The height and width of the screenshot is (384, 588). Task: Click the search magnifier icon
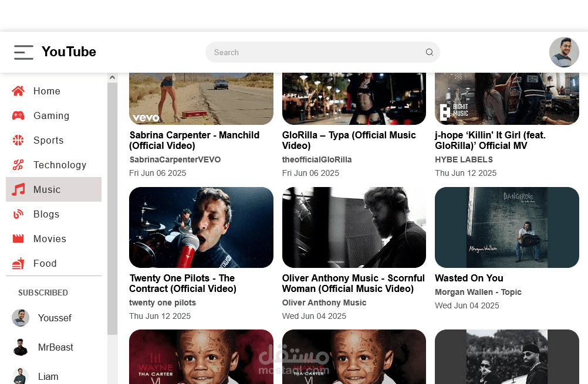[430, 52]
